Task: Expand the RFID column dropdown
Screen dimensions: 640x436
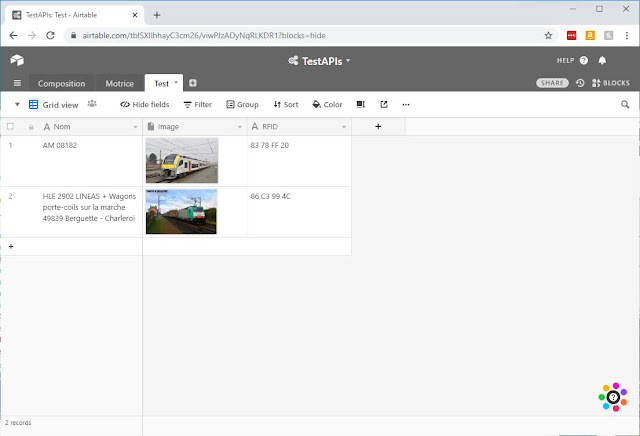Action: pos(344,127)
